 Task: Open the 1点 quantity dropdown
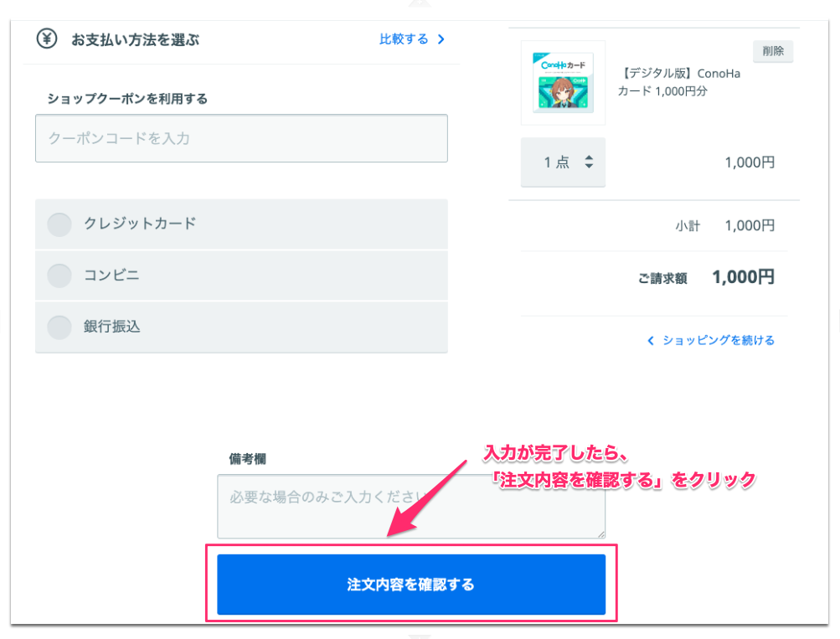click(x=563, y=162)
